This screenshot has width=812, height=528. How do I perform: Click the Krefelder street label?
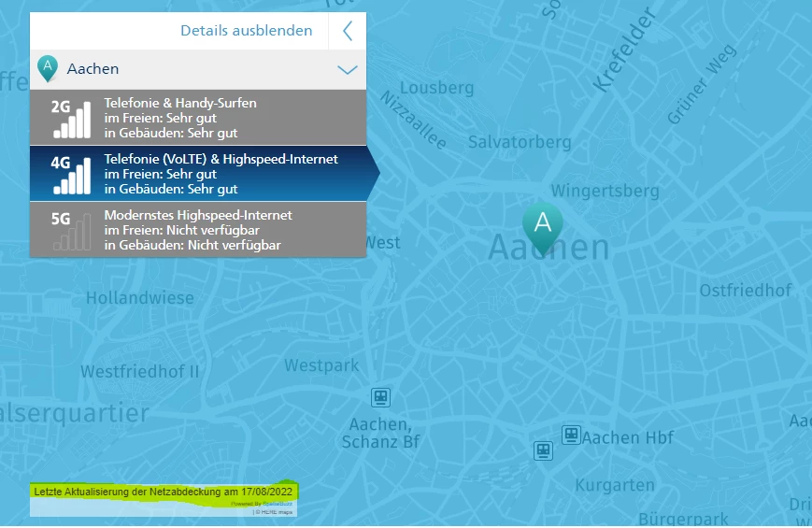(624, 50)
